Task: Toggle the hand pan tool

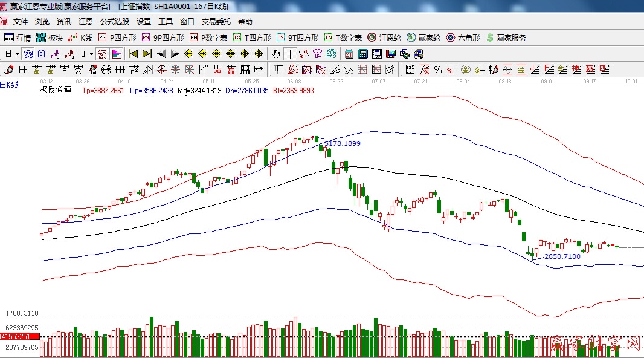Action: tap(276, 54)
